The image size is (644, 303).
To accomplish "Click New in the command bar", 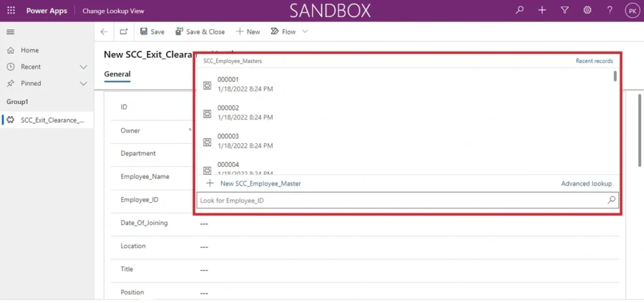I will coord(248,31).
